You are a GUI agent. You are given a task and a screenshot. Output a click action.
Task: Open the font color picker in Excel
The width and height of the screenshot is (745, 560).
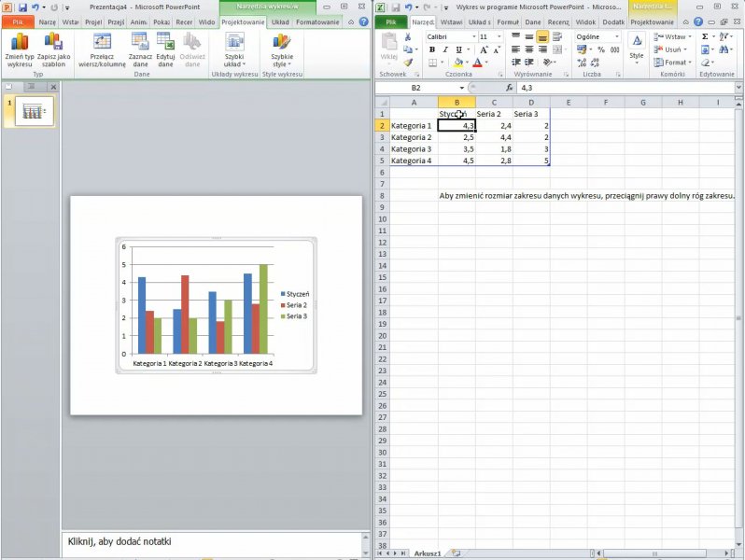486,63
